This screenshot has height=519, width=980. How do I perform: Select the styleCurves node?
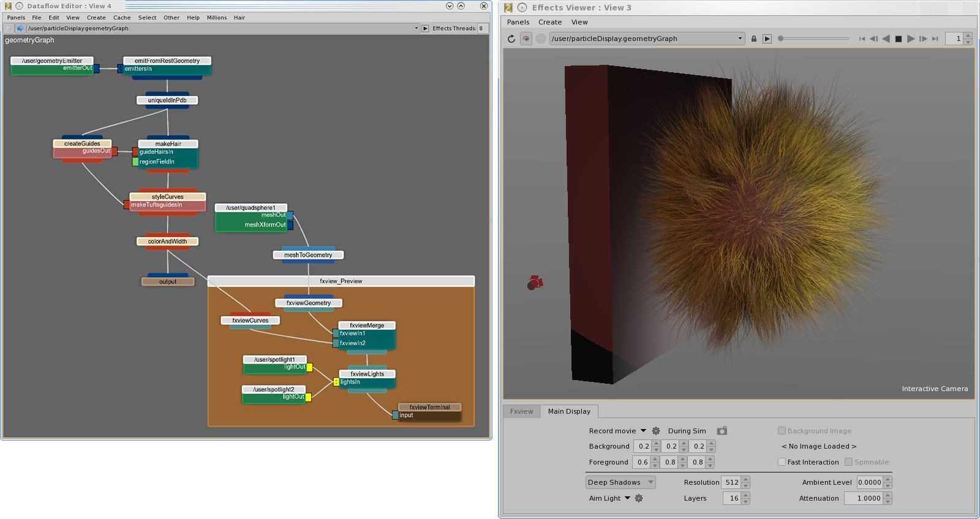167,196
